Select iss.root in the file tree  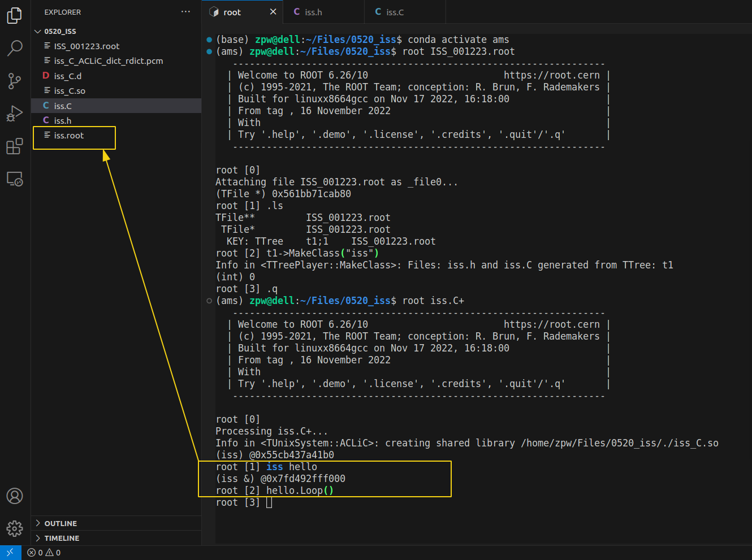pos(116,136)
